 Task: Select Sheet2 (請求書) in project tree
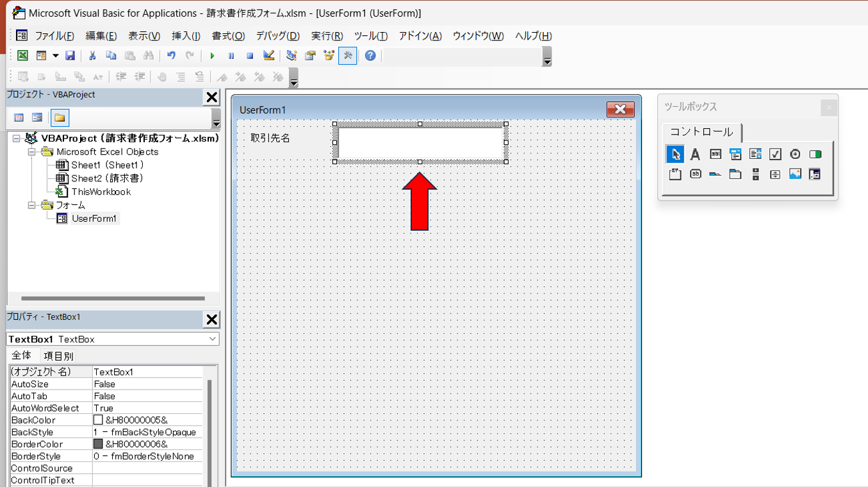[106, 178]
